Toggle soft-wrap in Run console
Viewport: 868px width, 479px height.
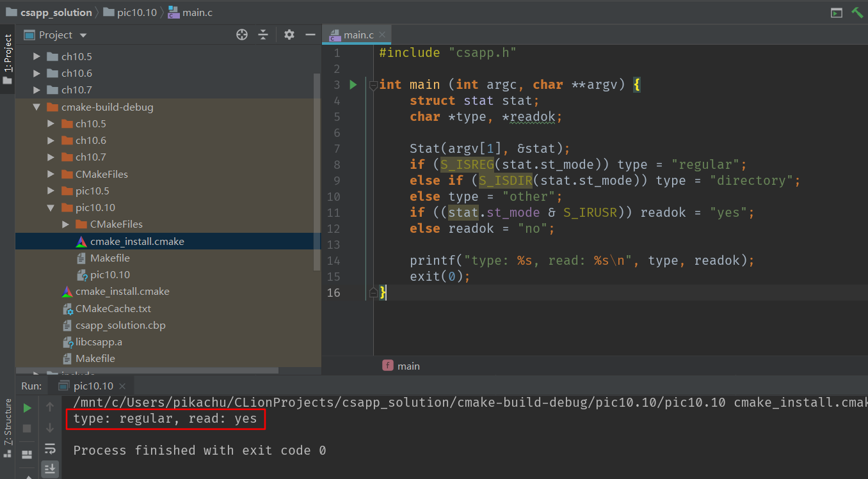point(50,448)
